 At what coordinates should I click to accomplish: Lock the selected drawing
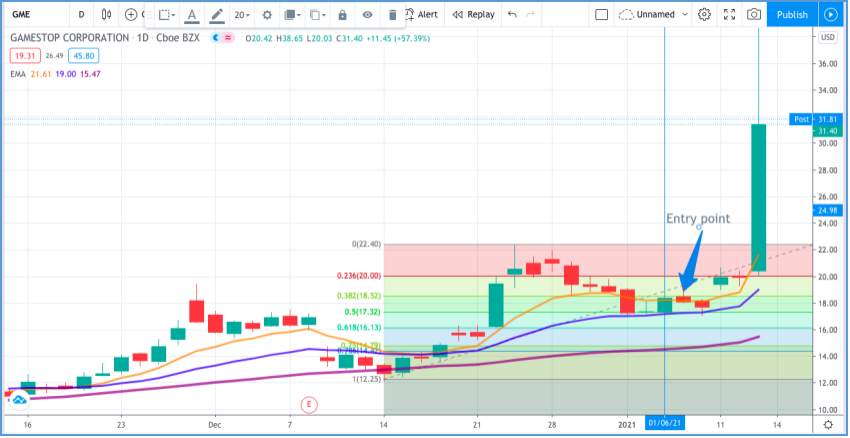(x=342, y=15)
